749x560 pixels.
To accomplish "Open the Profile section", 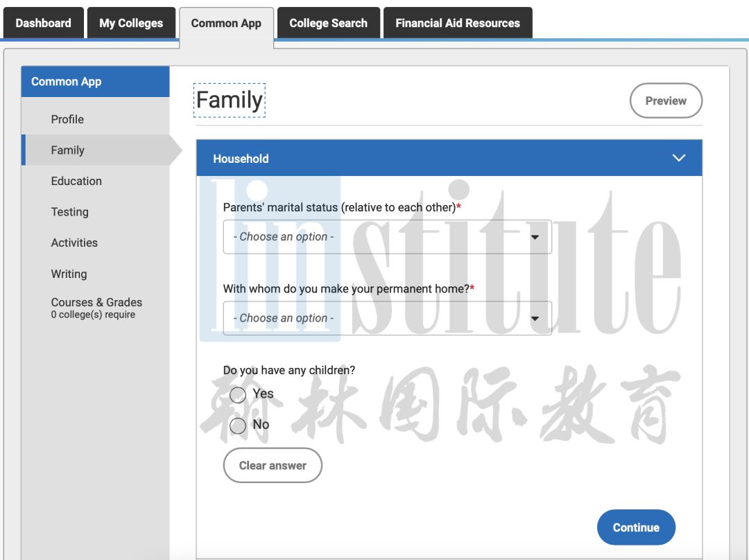I will tap(67, 119).
